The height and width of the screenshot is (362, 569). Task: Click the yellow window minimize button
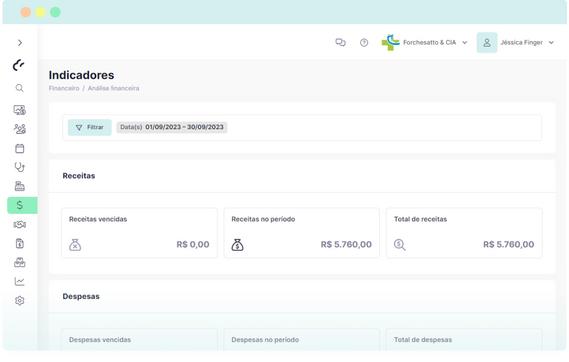pyautogui.click(x=40, y=12)
